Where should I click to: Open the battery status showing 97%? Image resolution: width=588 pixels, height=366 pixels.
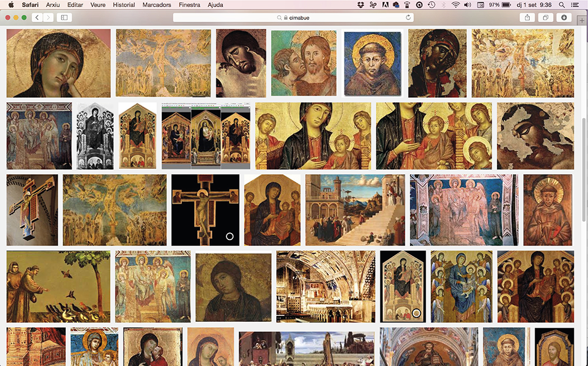(x=500, y=5)
